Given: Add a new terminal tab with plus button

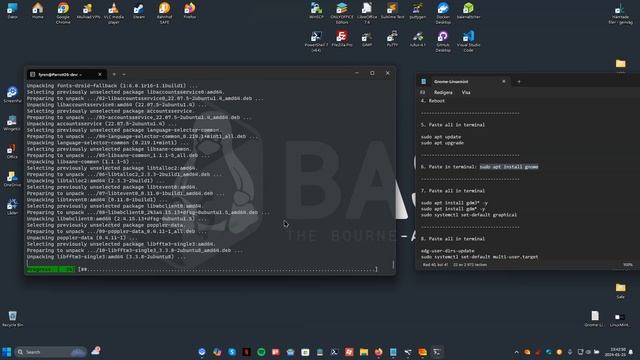Looking at the screenshot, I should [x=114, y=74].
